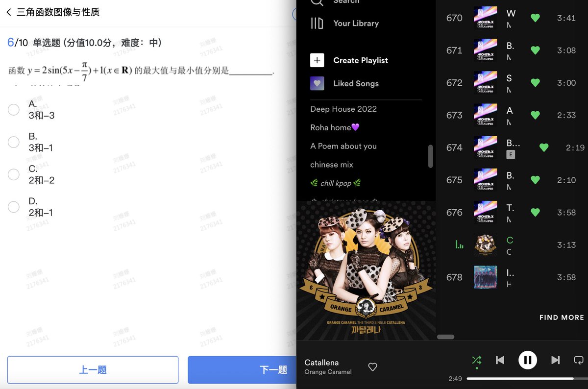The height and width of the screenshot is (389, 588).
Task: Click the now-playing equalizer icon in tracklist
Action: pos(459,244)
